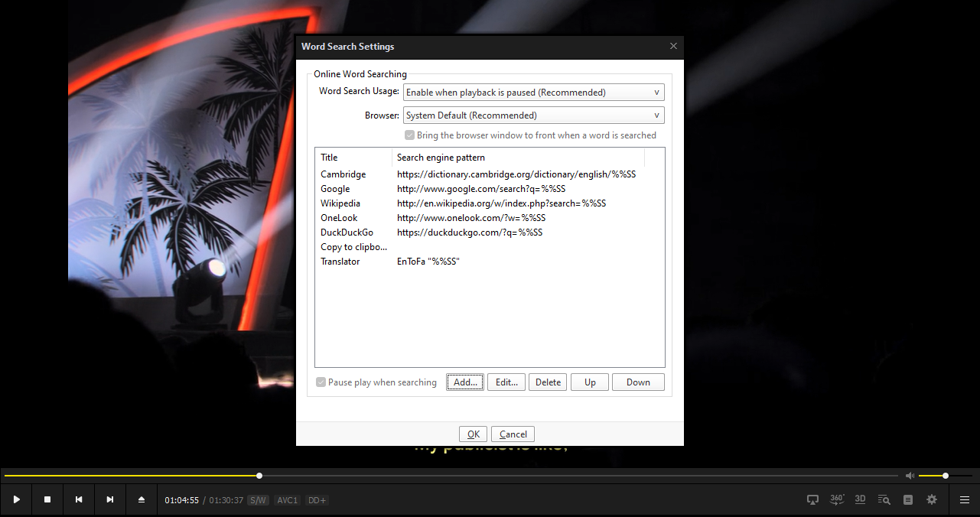Seek using the playback progress bar
This screenshot has width=980, height=517.
[x=451, y=476]
